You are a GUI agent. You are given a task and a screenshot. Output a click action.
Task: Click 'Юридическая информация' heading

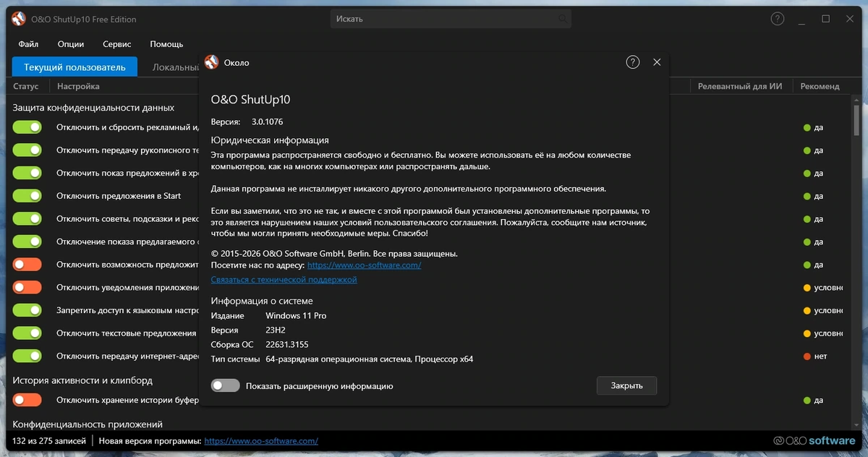pyautogui.click(x=270, y=140)
